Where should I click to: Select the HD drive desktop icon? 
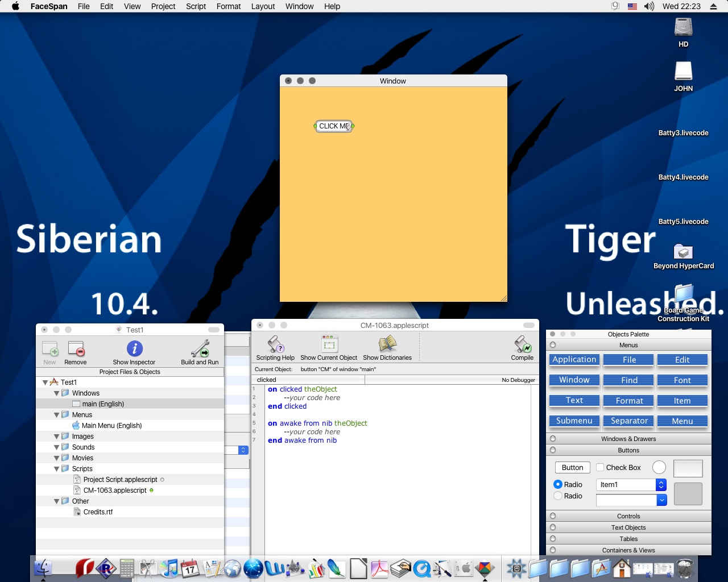pyautogui.click(x=683, y=27)
